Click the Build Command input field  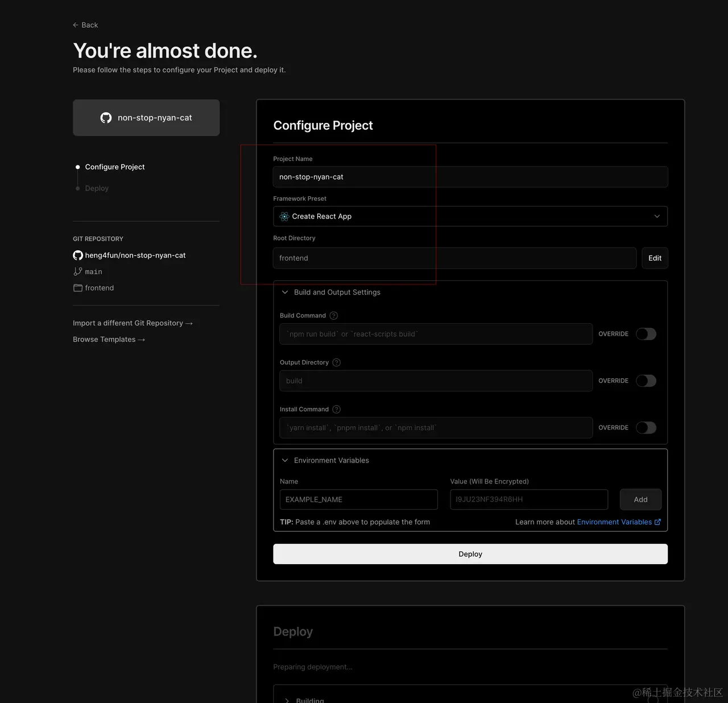point(436,334)
